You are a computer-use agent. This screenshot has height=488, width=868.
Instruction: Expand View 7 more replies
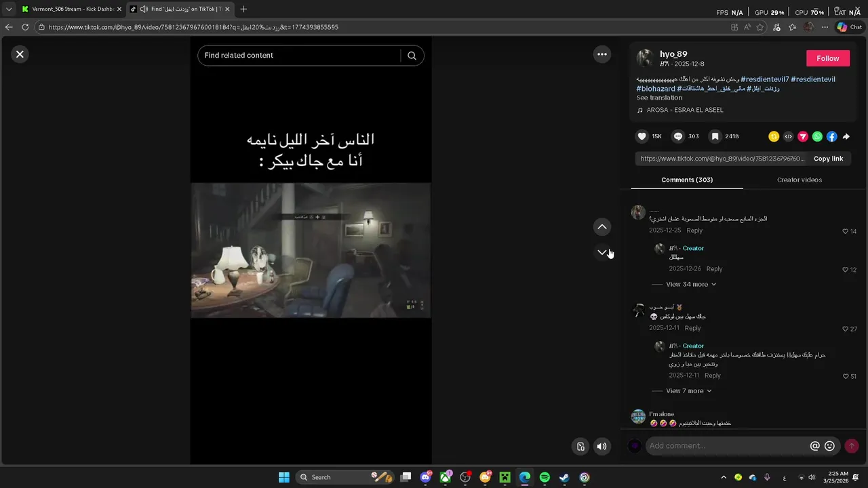(689, 391)
